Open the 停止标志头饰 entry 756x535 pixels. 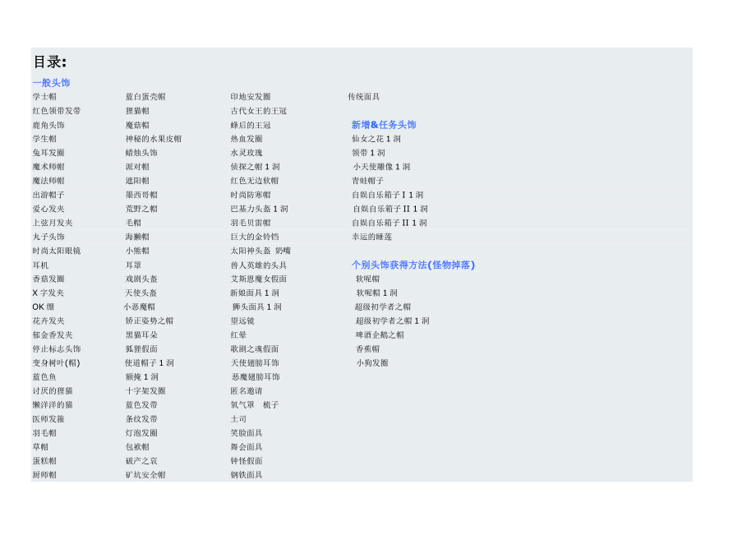click(57, 349)
